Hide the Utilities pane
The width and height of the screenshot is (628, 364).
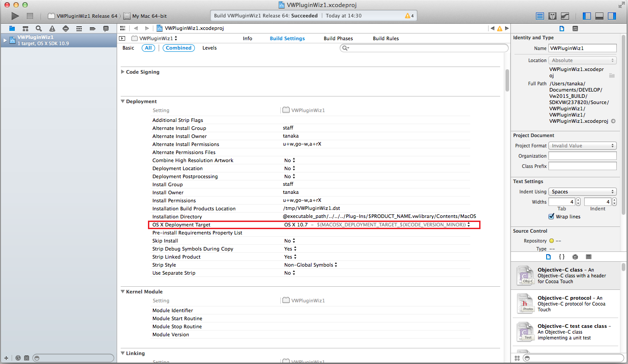(x=612, y=16)
